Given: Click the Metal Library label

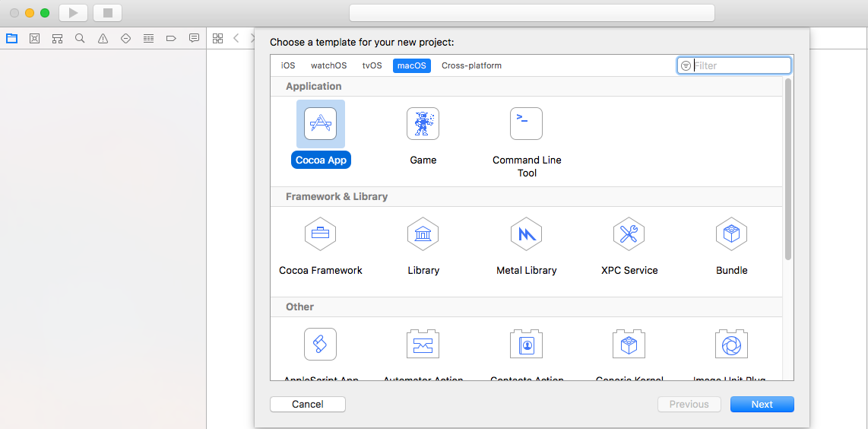Looking at the screenshot, I should point(527,271).
